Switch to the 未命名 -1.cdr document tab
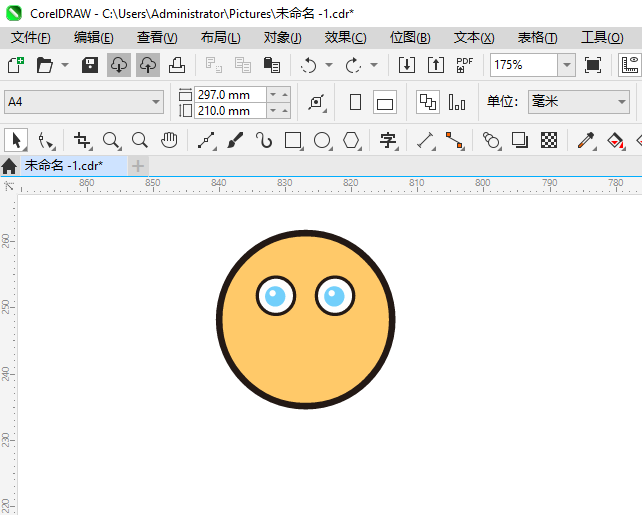Image resolution: width=642 pixels, height=515 pixels. [x=63, y=165]
